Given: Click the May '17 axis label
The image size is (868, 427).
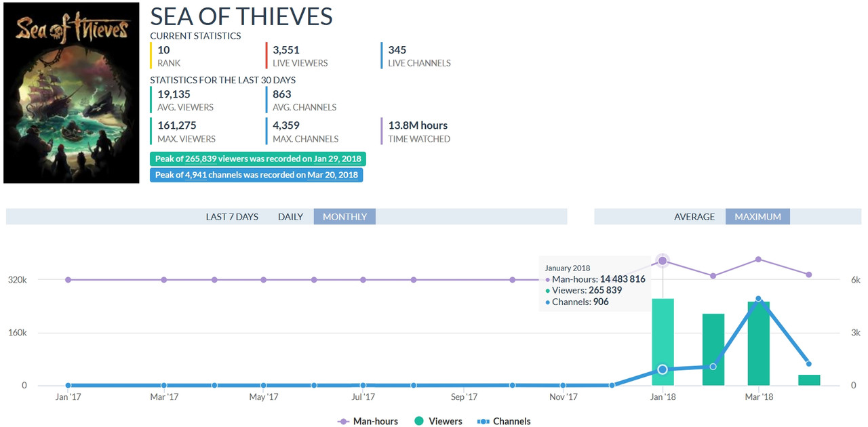Looking at the screenshot, I should pos(264,397).
